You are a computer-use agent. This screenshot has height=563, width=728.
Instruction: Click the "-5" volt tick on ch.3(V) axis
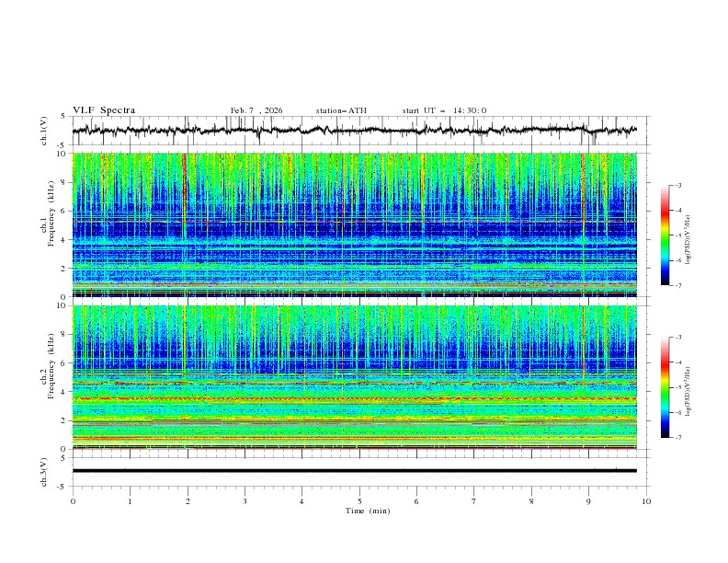click(x=63, y=487)
